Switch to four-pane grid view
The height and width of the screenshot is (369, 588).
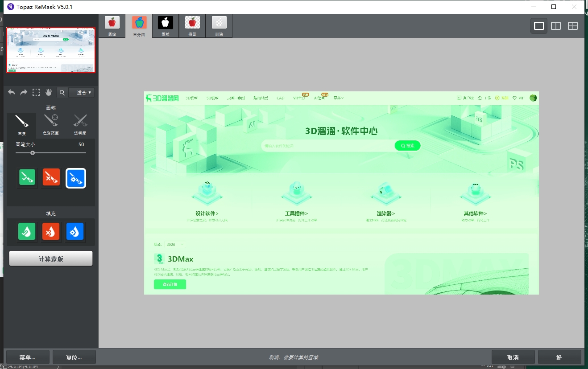click(573, 26)
